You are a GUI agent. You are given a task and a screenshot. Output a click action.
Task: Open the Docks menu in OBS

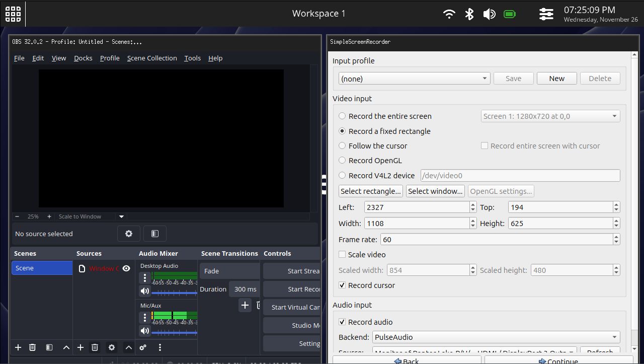pyautogui.click(x=83, y=58)
